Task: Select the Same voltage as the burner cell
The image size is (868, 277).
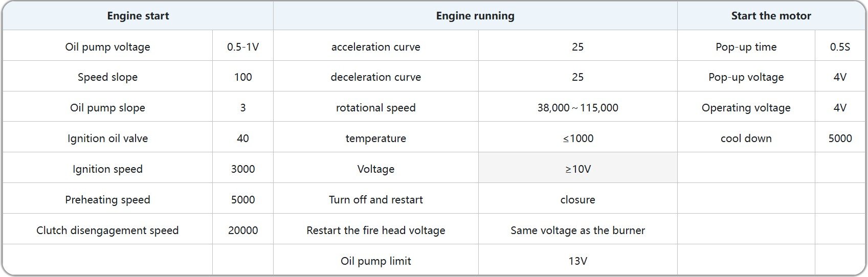Action: coord(577,230)
